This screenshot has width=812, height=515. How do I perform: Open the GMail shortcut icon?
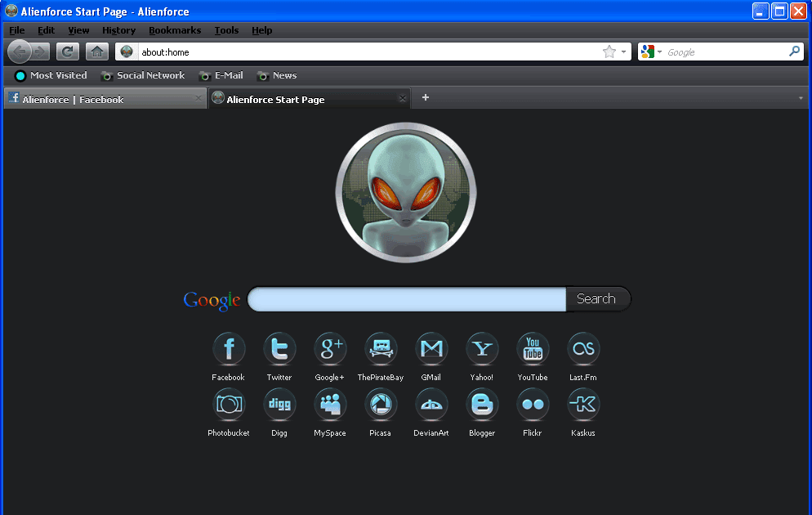click(x=431, y=349)
